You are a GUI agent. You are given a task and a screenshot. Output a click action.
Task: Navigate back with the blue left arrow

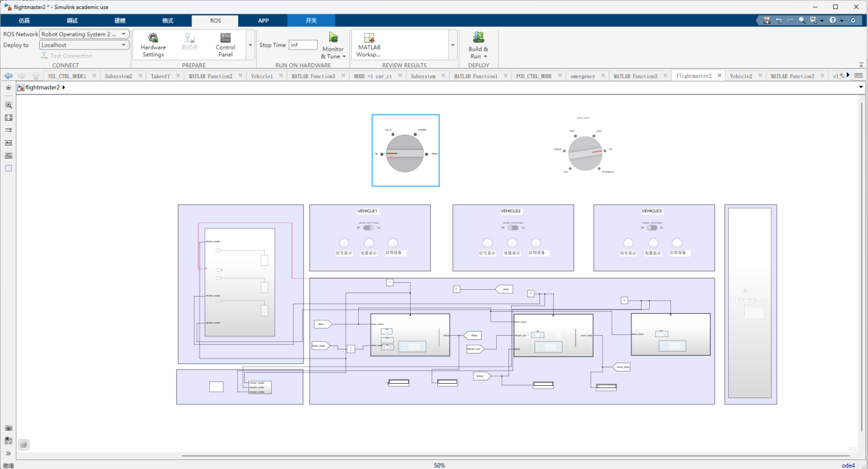[x=8, y=76]
